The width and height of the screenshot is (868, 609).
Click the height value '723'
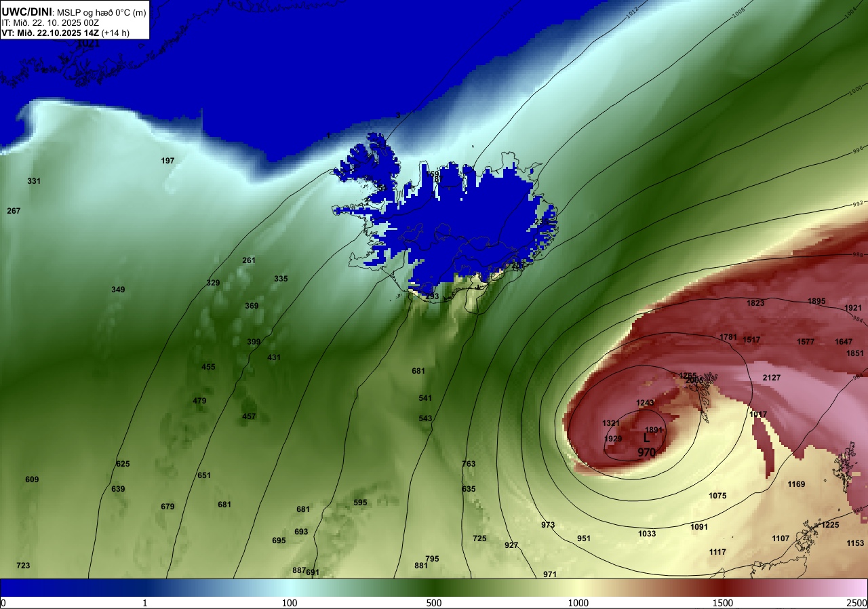[x=23, y=566]
